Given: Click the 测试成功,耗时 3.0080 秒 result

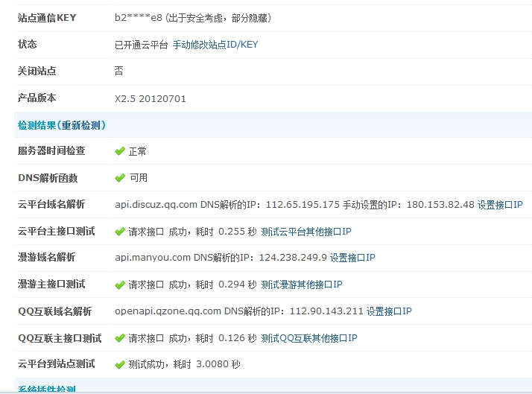Looking at the screenshot, I should 184,364.
